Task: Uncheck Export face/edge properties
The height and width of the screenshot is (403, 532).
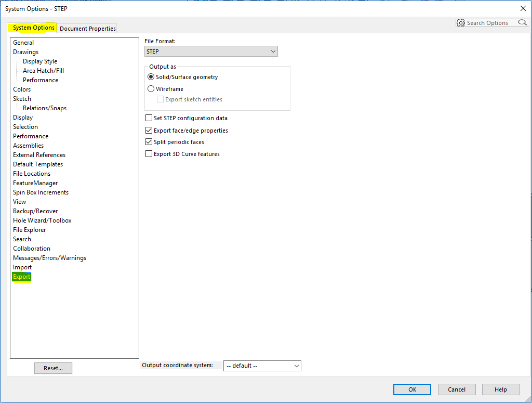Action: pos(149,131)
